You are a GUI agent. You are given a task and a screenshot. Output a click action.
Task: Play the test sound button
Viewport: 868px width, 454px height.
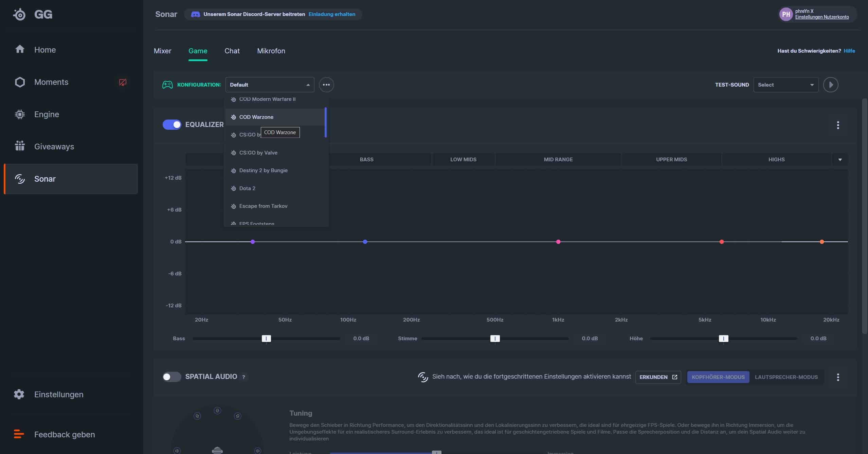pos(830,85)
